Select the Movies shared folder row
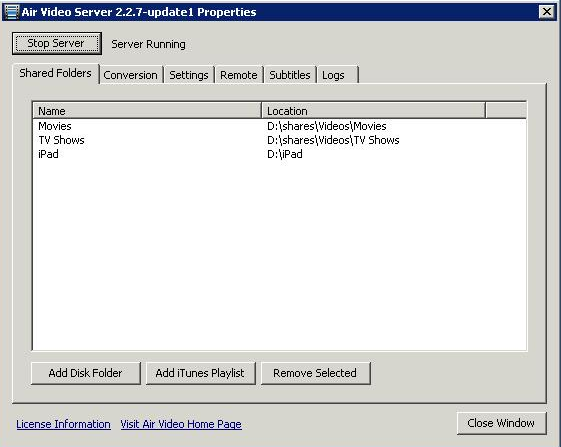The width and height of the screenshot is (561, 447). (279, 126)
